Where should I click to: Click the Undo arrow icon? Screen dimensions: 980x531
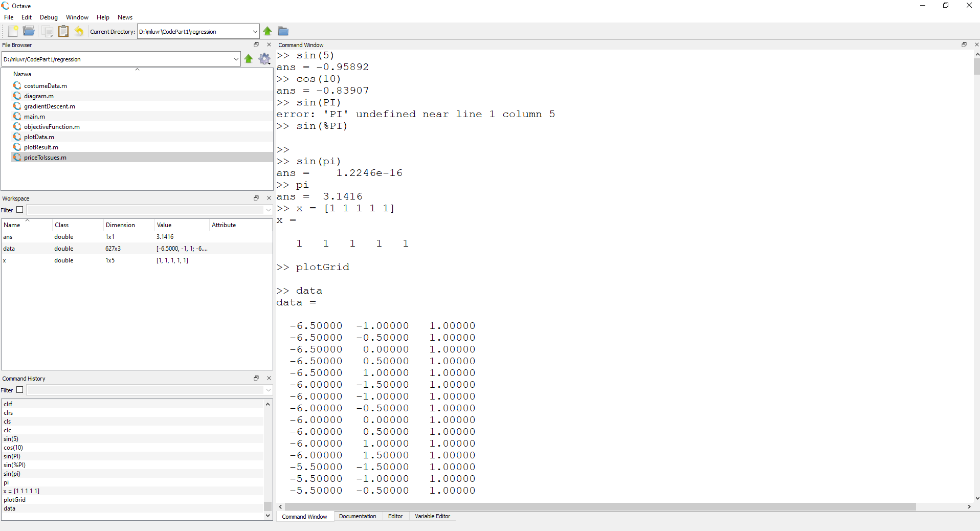(79, 31)
